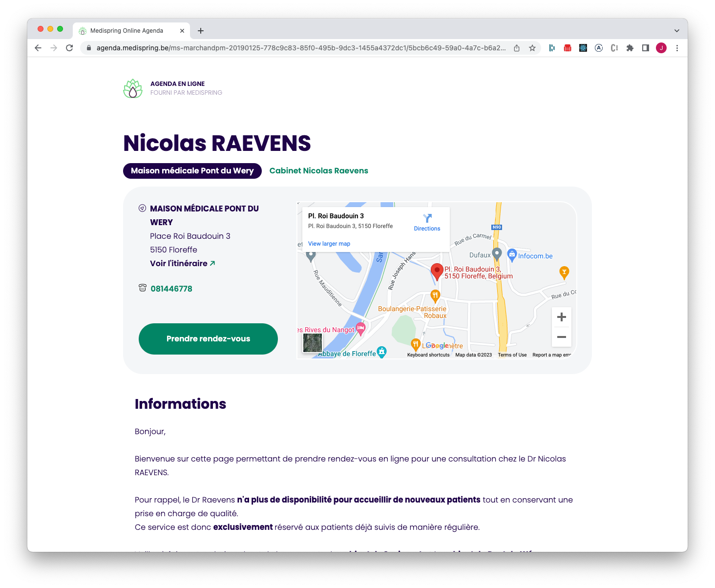Image resolution: width=715 pixels, height=588 pixels.
Task: Switch to Cabinet Nicolas Raevens tab
Action: [x=319, y=170]
